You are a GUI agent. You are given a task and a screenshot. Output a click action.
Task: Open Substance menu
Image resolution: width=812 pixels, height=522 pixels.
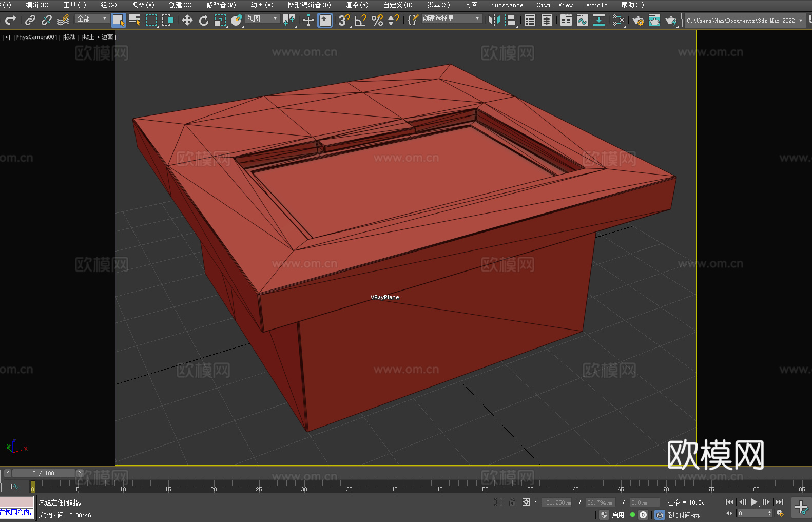click(507, 5)
